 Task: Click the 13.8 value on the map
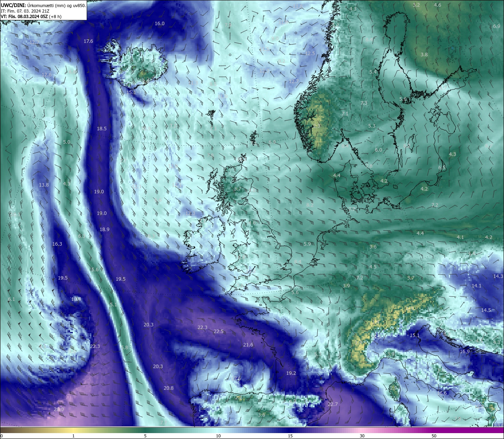(44, 185)
